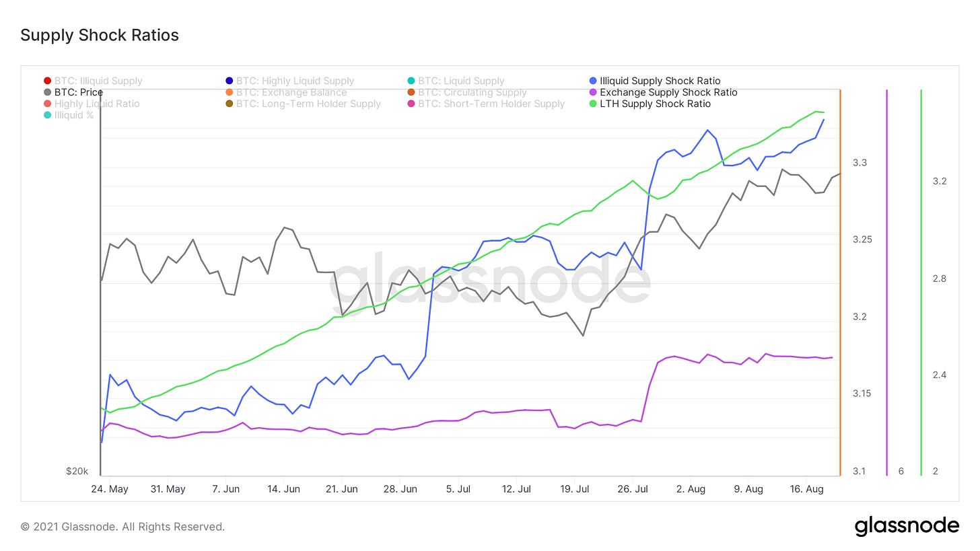This screenshot has height=551, width=980.
Task: Show the Illiquid % legend series
Action: (69, 115)
